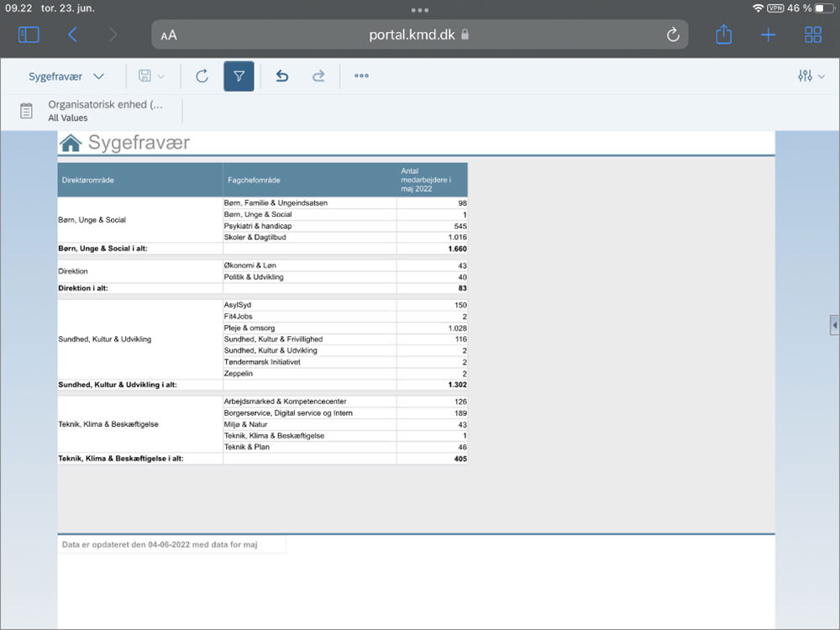Image resolution: width=840 pixels, height=630 pixels.
Task: Go back to the previous page
Action: tap(72, 34)
